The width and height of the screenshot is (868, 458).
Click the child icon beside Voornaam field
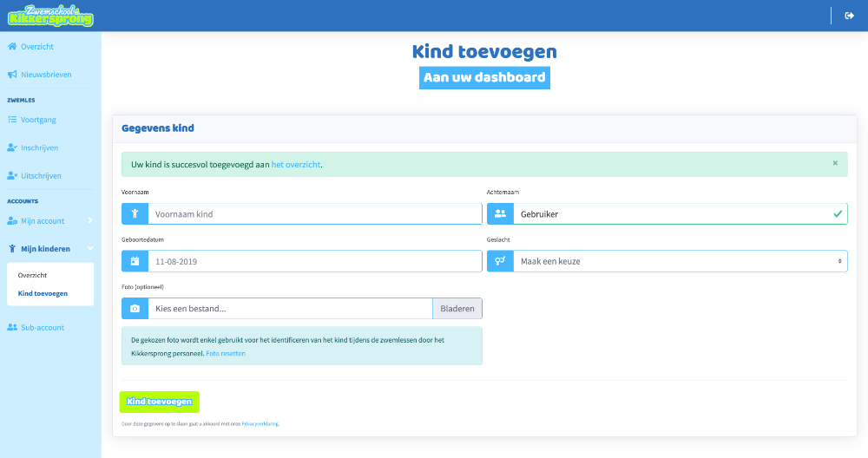click(135, 214)
